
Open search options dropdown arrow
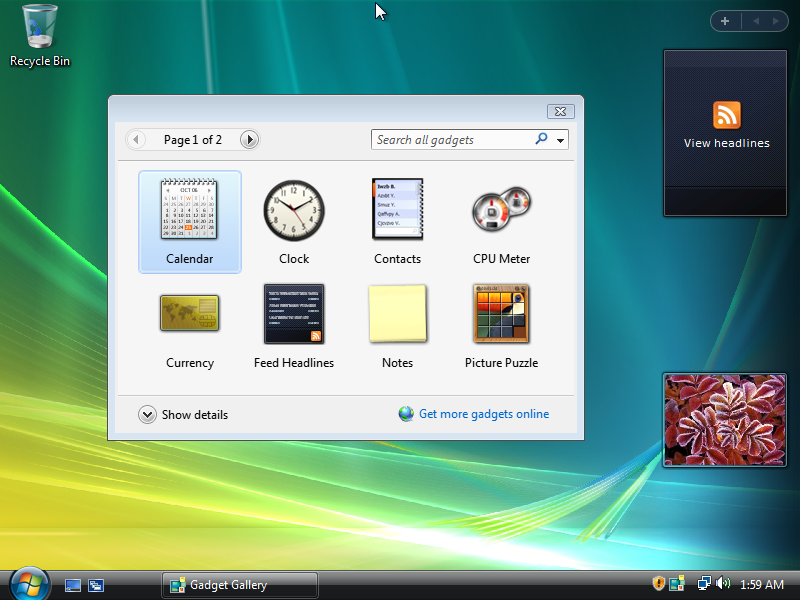click(x=561, y=141)
